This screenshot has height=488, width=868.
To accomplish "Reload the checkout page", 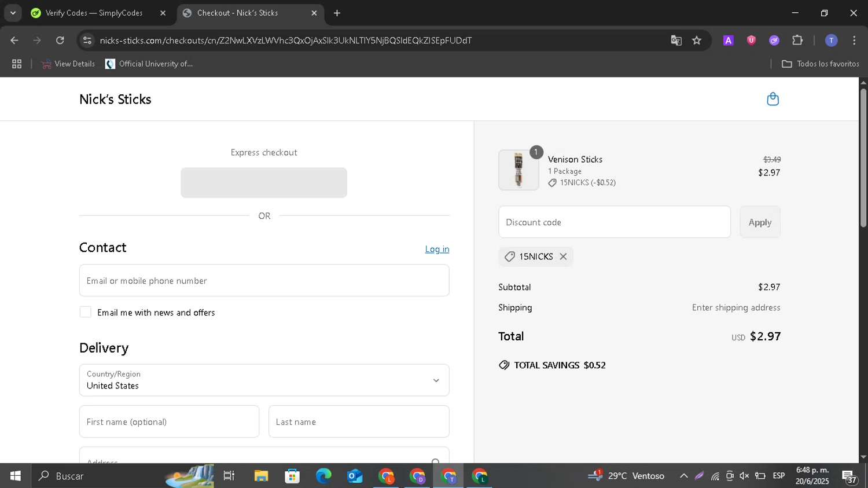I will pos(60,41).
